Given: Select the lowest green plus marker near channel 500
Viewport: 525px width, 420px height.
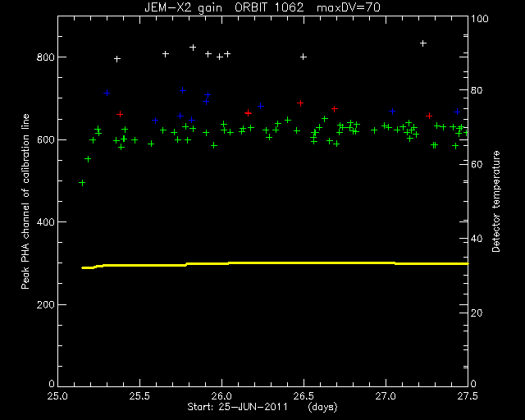Looking at the screenshot, I should click(x=82, y=183).
